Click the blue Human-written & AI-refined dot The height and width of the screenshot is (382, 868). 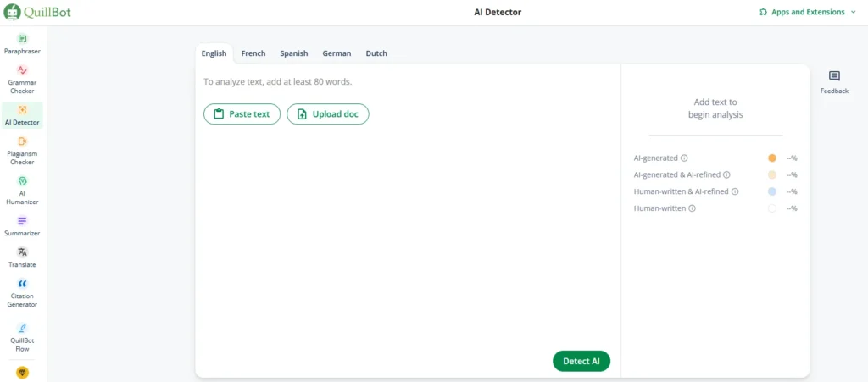click(772, 191)
